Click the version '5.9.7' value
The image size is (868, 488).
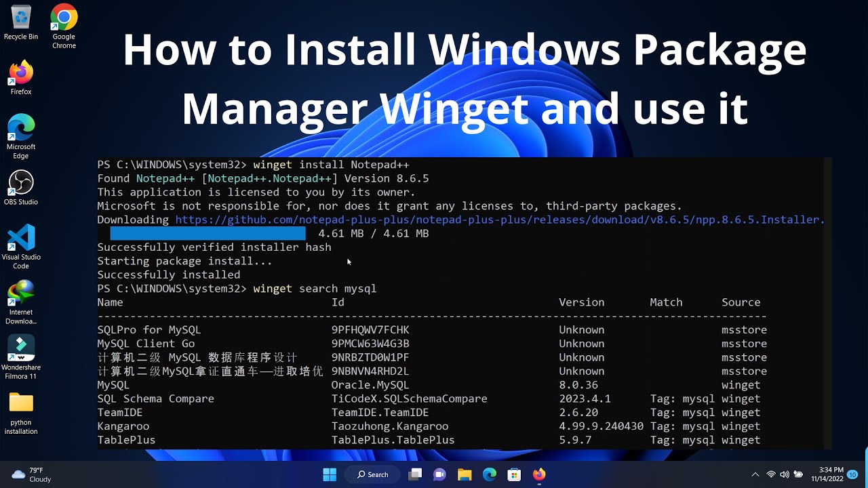click(575, 440)
